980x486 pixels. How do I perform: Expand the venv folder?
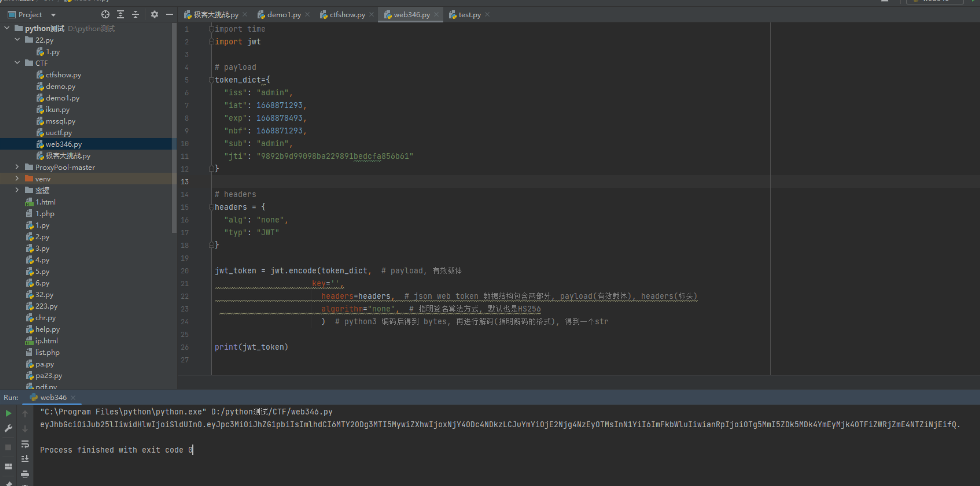(x=17, y=178)
